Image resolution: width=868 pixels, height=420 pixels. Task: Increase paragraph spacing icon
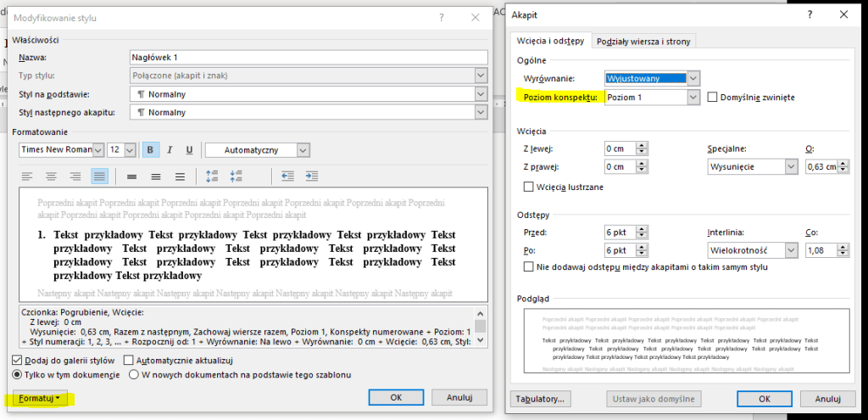pos(213,176)
